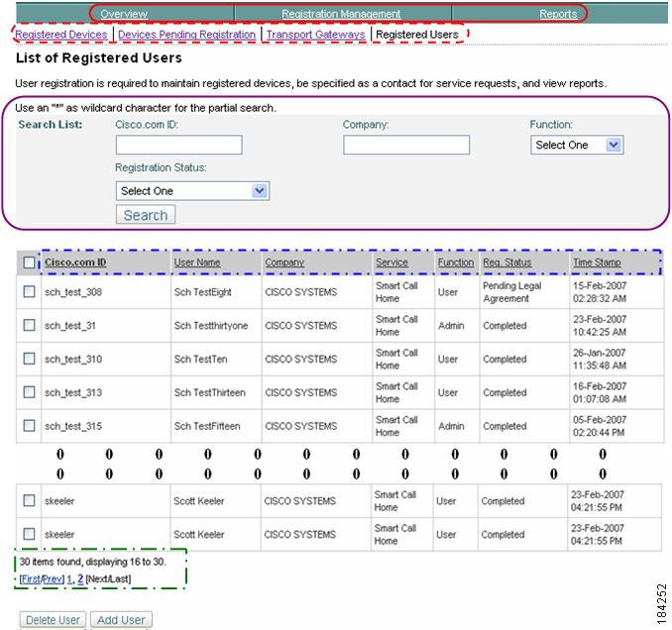The height and width of the screenshot is (630, 672).
Task: Expand the Registration Status dropdown
Action: (x=192, y=190)
